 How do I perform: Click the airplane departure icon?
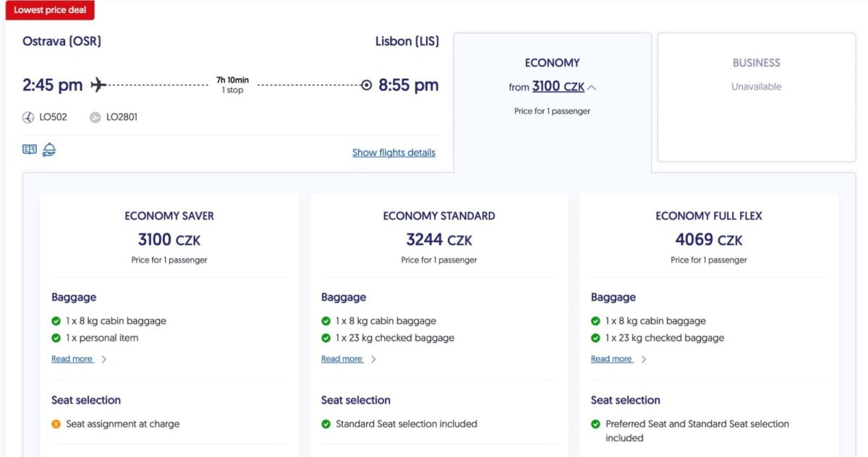(98, 85)
